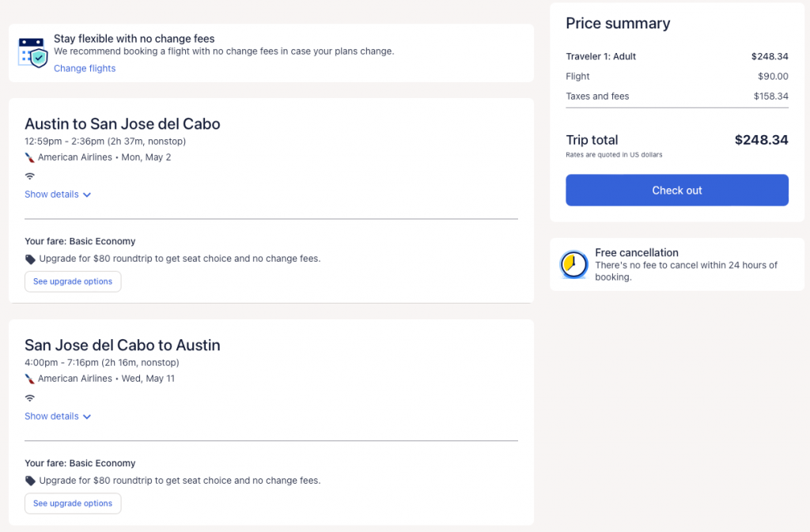Click upgrade tag icon on the May 2 flight
Viewport: 810px width, 532px height.
[30, 258]
